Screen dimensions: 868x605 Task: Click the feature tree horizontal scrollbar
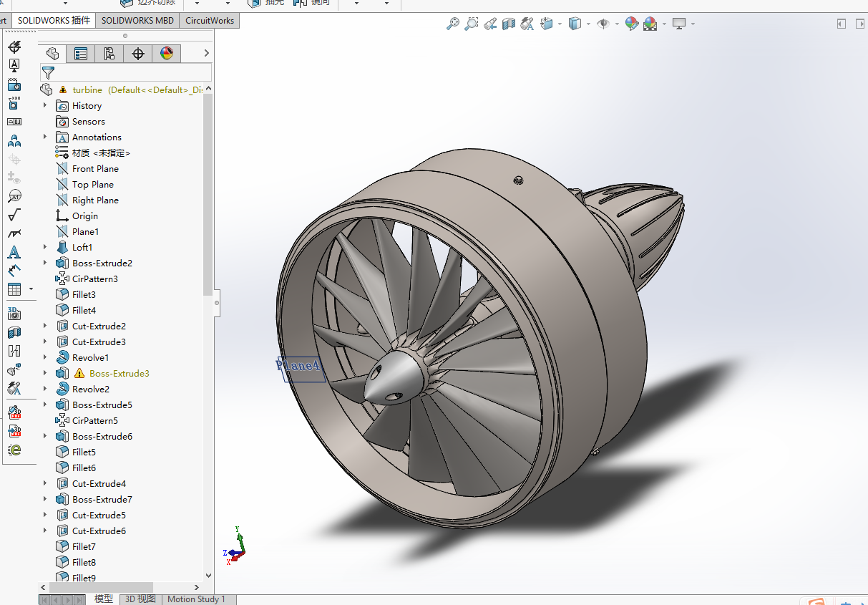pyautogui.click(x=100, y=587)
